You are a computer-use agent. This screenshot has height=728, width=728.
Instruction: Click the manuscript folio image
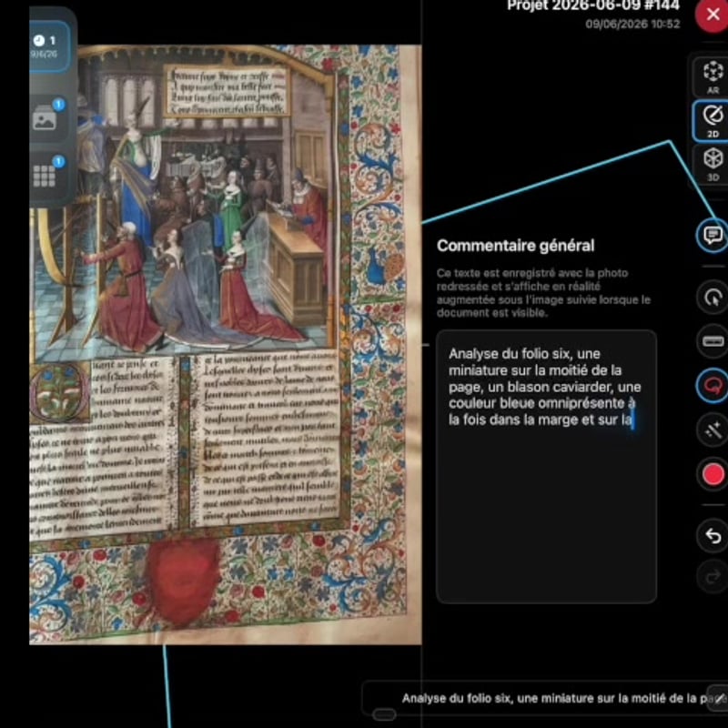click(226, 345)
